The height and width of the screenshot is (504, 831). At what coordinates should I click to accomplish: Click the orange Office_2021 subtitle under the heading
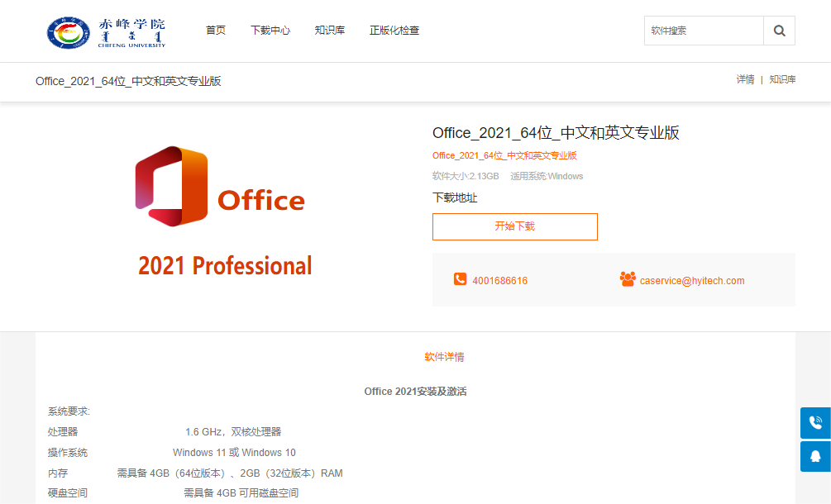[x=504, y=155]
